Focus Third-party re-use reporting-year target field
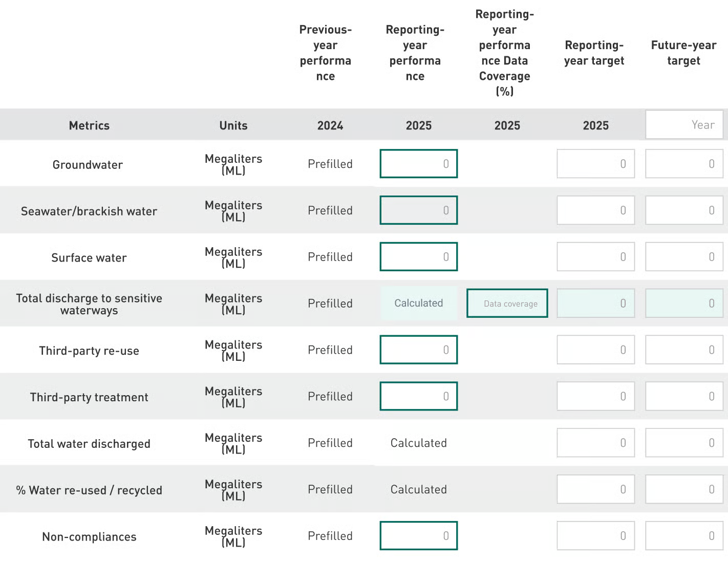 [595, 350]
